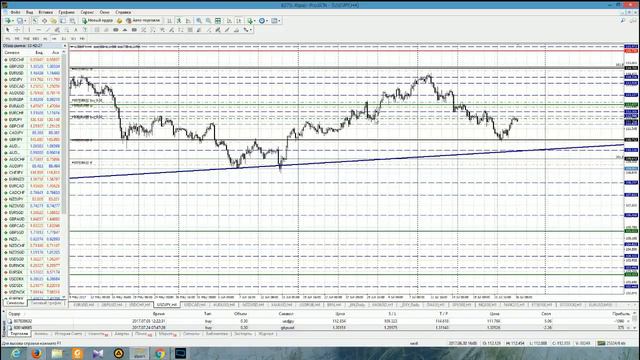Open the Periods clock dropdown
The image size is (640, 360).
[263, 20]
